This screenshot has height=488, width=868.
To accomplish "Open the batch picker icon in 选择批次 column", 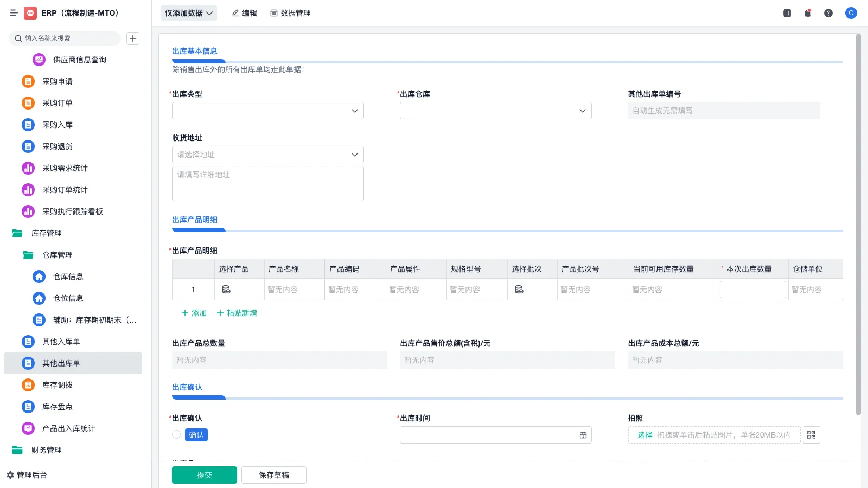I will click(x=519, y=289).
